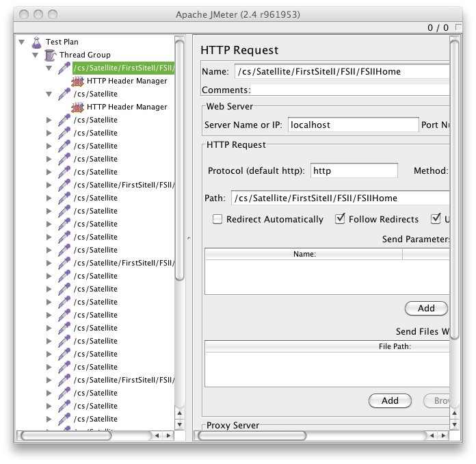Select the Thread Group tree label

pos(85,55)
